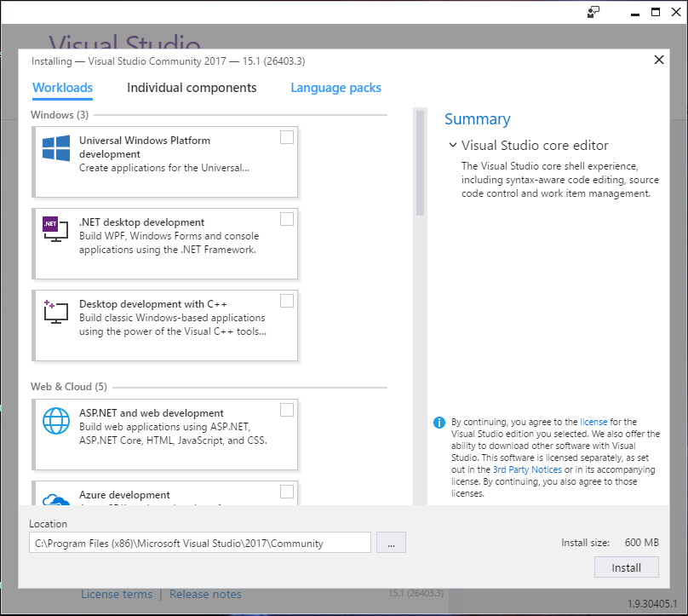Click the Web & Cloud (5) category heading

69,386
